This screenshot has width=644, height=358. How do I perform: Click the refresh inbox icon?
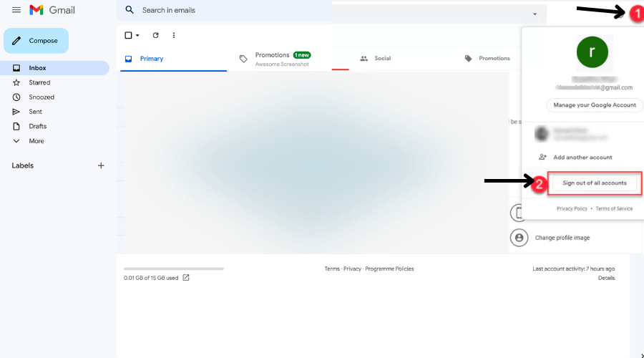[x=156, y=35]
